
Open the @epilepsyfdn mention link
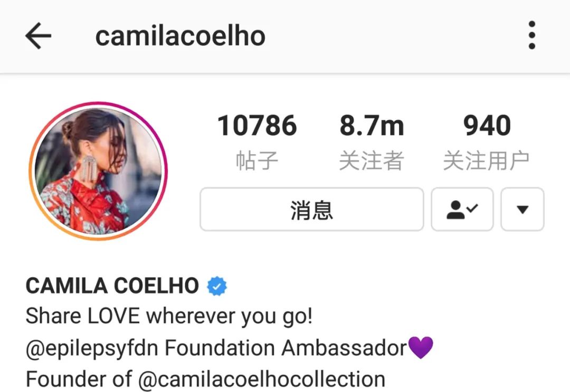coord(92,348)
